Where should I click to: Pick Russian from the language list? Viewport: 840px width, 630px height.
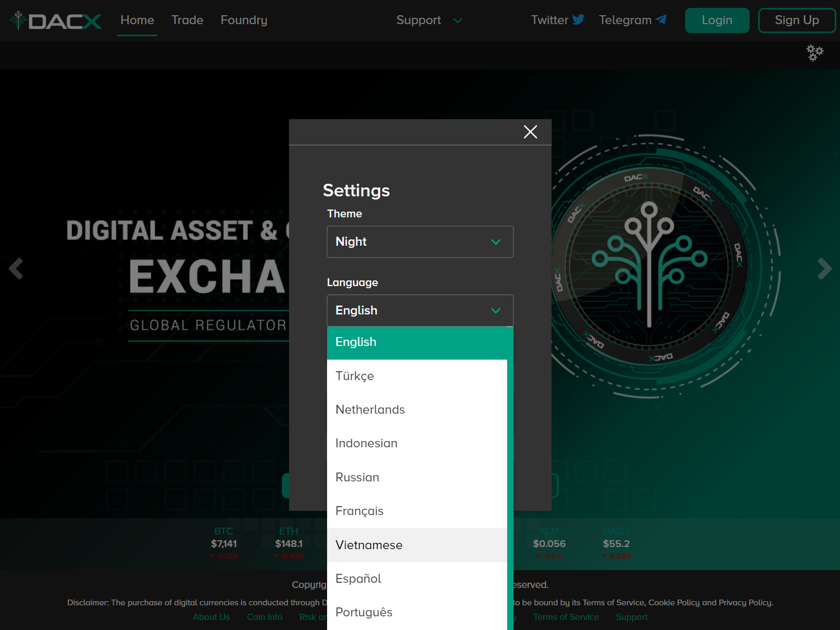point(417,477)
